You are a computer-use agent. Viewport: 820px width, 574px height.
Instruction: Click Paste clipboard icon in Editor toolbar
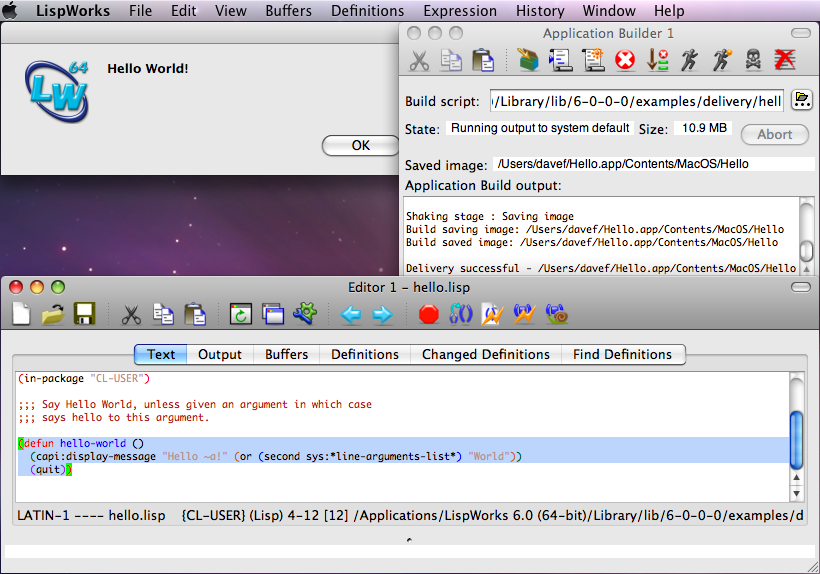click(x=195, y=314)
